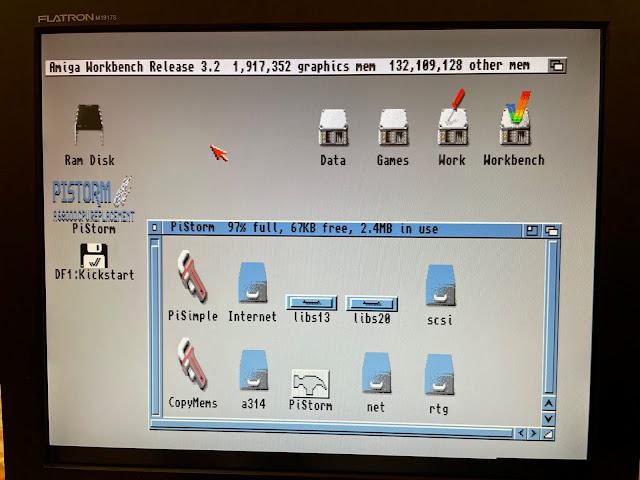Click the PiStorm window left scroll arrow
Screen dimensions: 640x480
(520, 433)
